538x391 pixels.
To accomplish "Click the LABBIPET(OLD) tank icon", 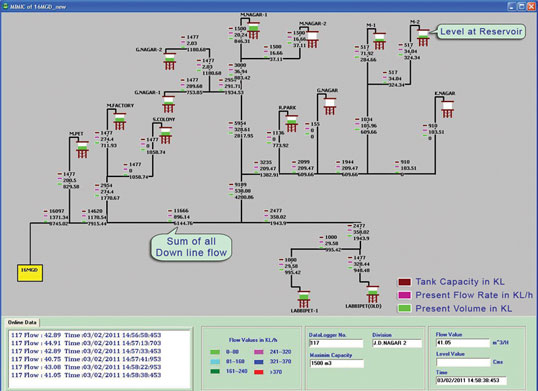I will (x=372, y=294).
